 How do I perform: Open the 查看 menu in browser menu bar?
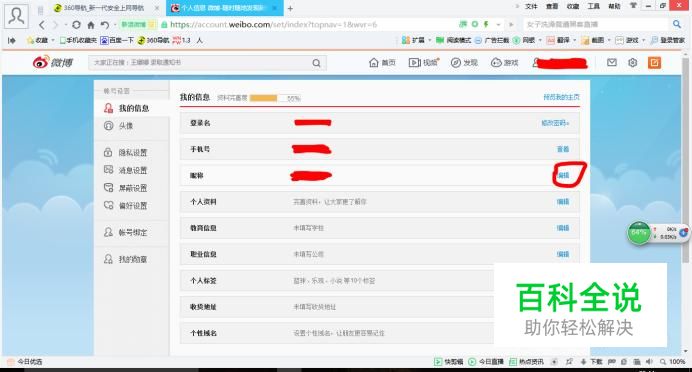(552, 6)
